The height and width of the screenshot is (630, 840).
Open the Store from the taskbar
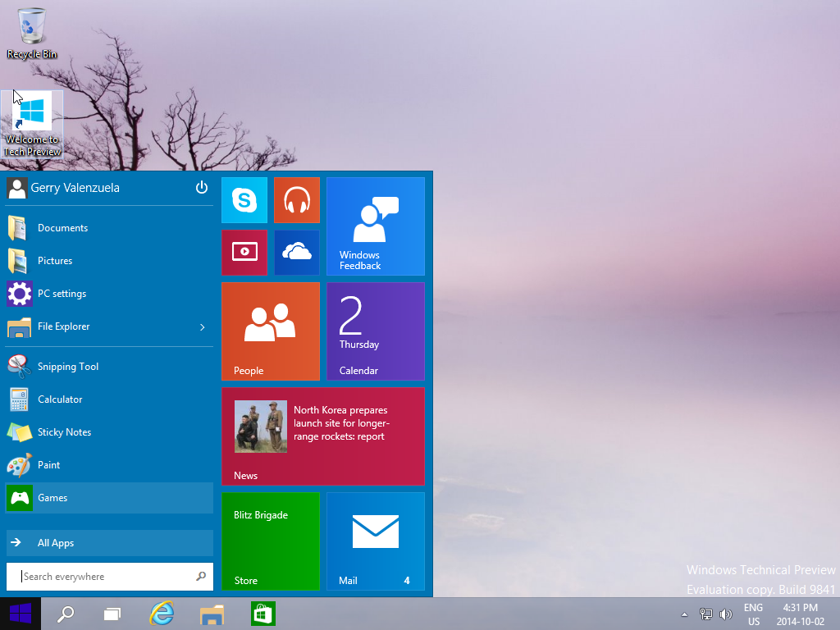click(262, 614)
